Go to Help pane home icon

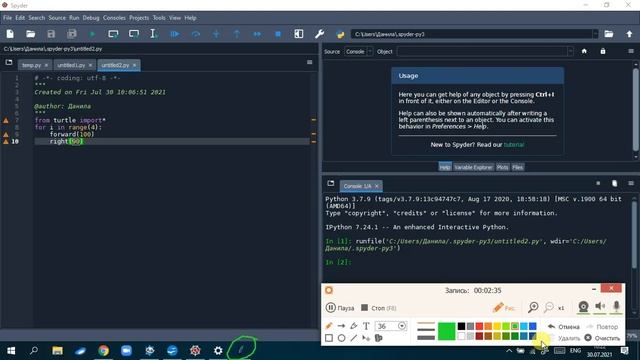point(584,51)
